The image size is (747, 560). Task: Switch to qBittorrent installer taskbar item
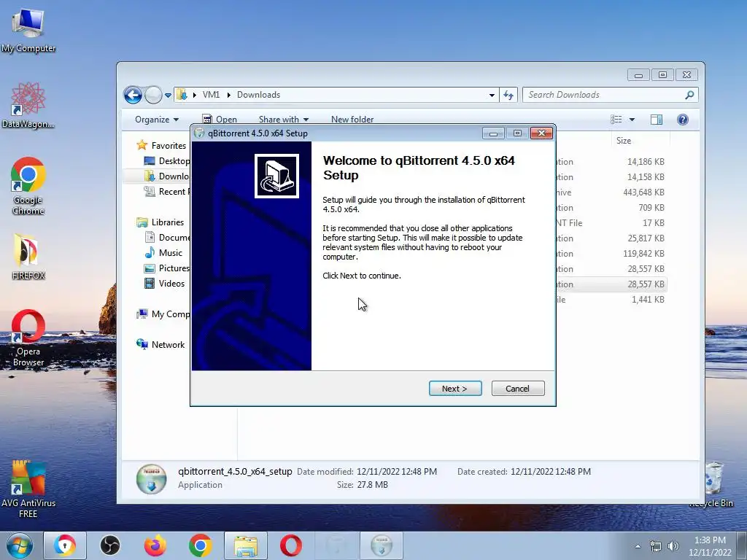coord(382,545)
